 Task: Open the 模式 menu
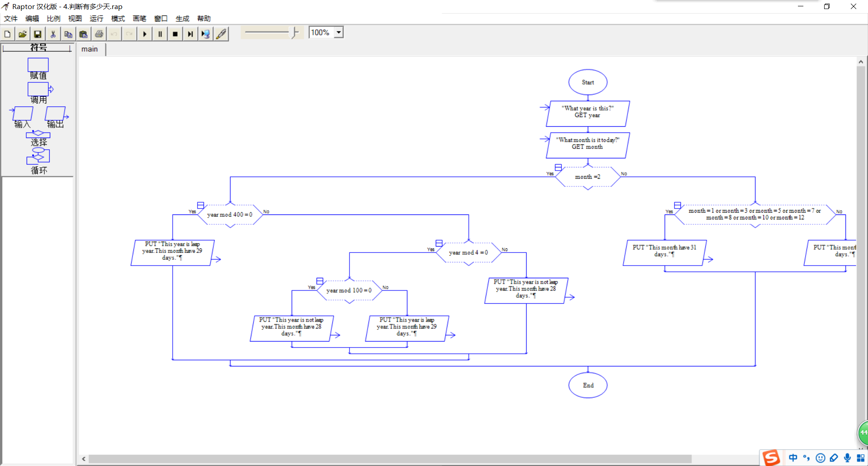pos(118,19)
